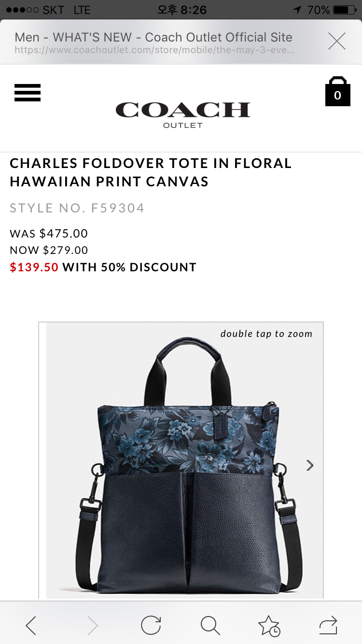Tap the coachoutlet.com URL address
The height and width of the screenshot is (644, 362).
click(154, 50)
